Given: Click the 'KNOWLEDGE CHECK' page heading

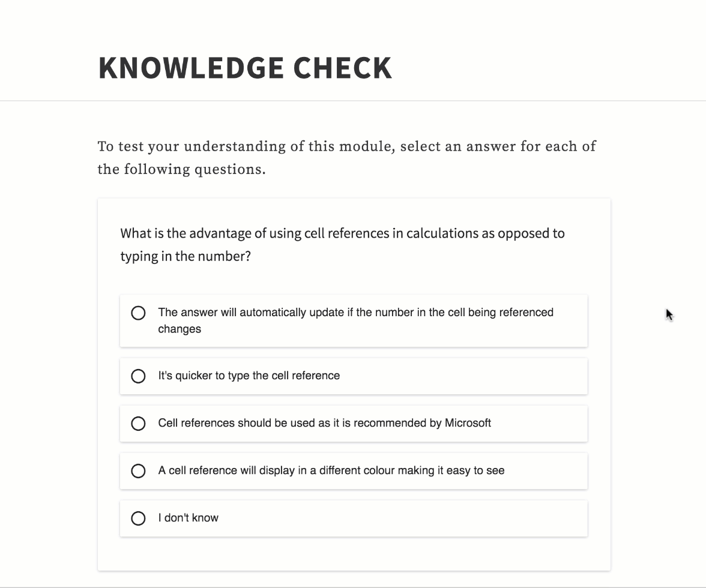Looking at the screenshot, I should (x=245, y=68).
